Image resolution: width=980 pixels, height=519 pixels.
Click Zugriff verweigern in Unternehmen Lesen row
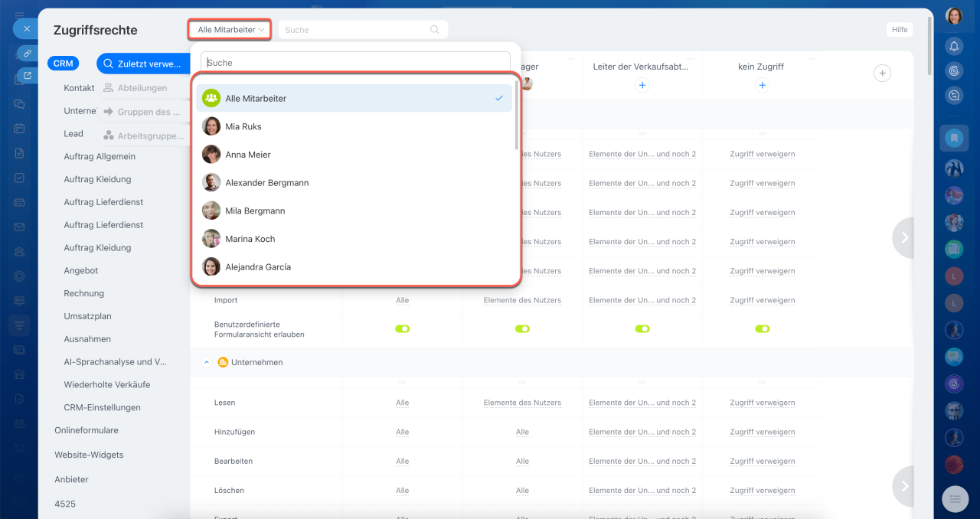pyautogui.click(x=762, y=403)
